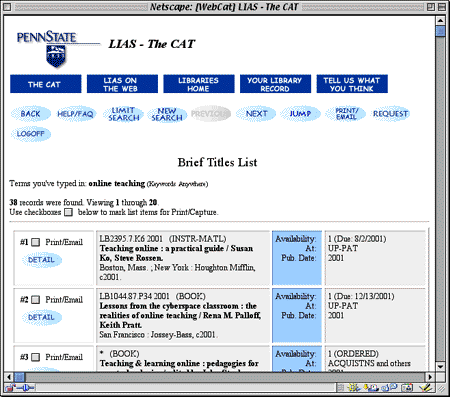Open Newsgroups icon in status bar
Image resolution: width=450 pixels, height=397 pixels.
(x=389, y=387)
